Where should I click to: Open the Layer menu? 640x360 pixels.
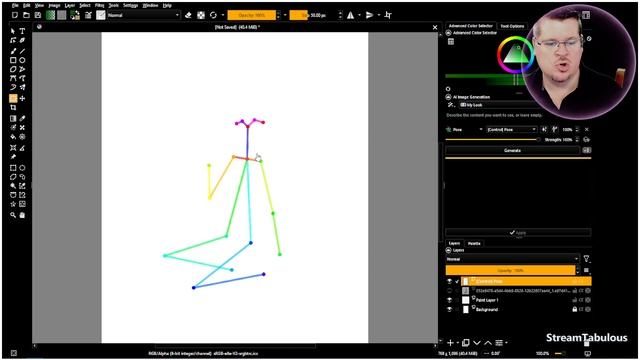(70, 5)
